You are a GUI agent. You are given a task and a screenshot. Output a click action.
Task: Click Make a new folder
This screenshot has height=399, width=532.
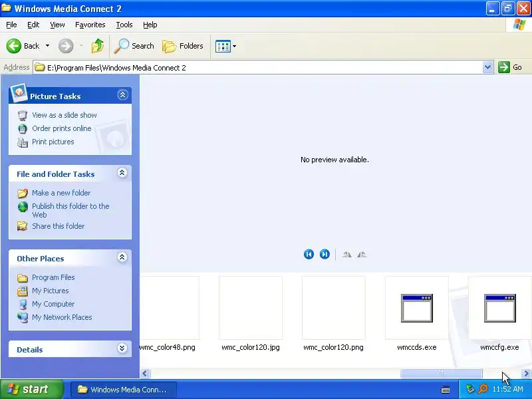coord(61,193)
